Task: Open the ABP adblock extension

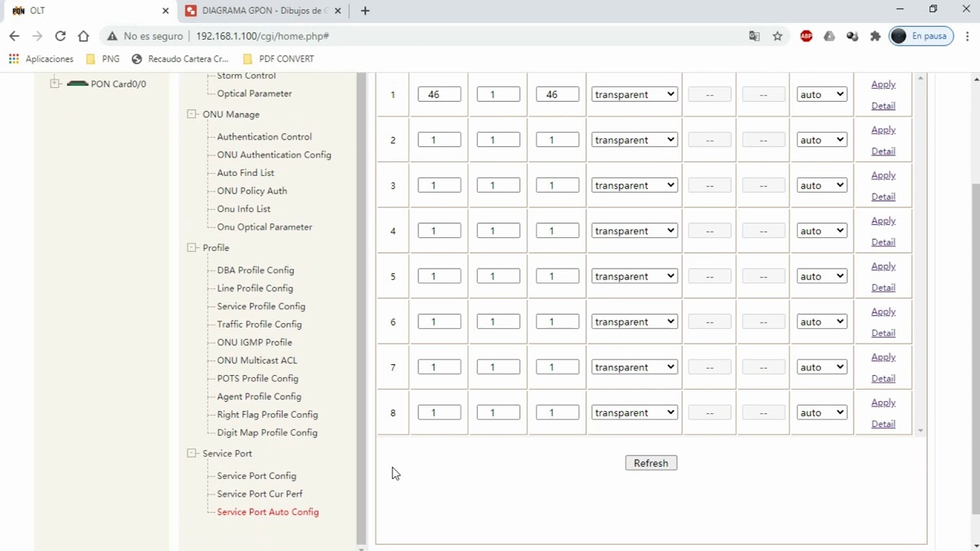Action: pyautogui.click(x=806, y=36)
